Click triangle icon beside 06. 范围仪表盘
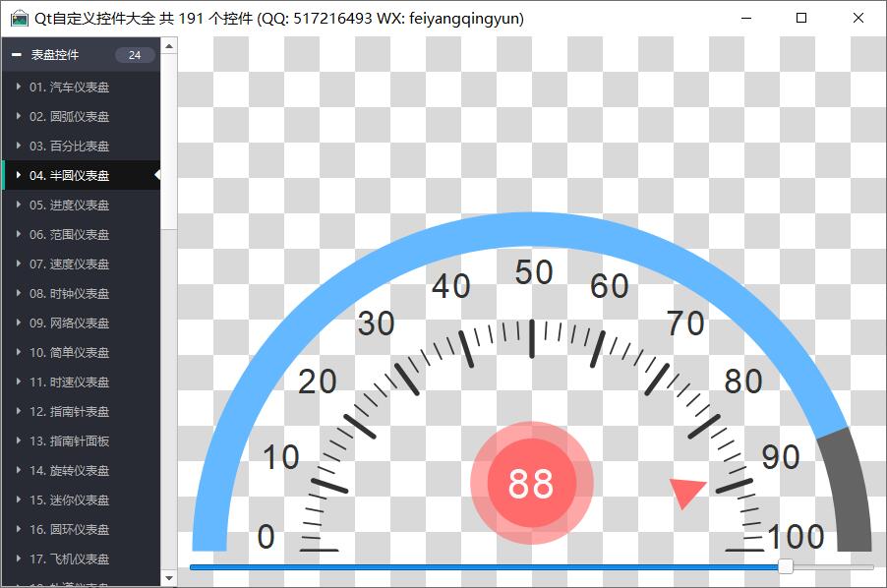887x588 pixels. 19,235
